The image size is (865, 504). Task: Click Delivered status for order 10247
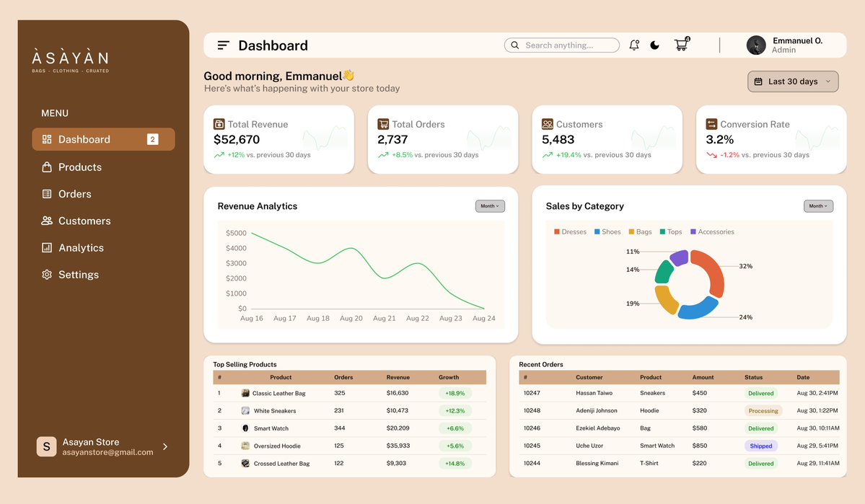[760, 393]
